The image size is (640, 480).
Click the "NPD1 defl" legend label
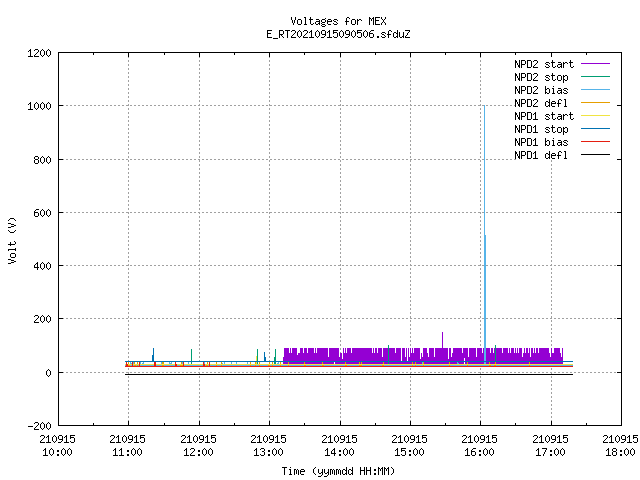541,156
